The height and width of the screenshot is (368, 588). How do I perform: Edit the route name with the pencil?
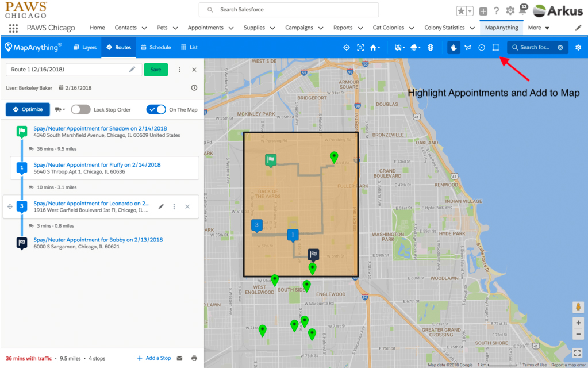(x=132, y=70)
